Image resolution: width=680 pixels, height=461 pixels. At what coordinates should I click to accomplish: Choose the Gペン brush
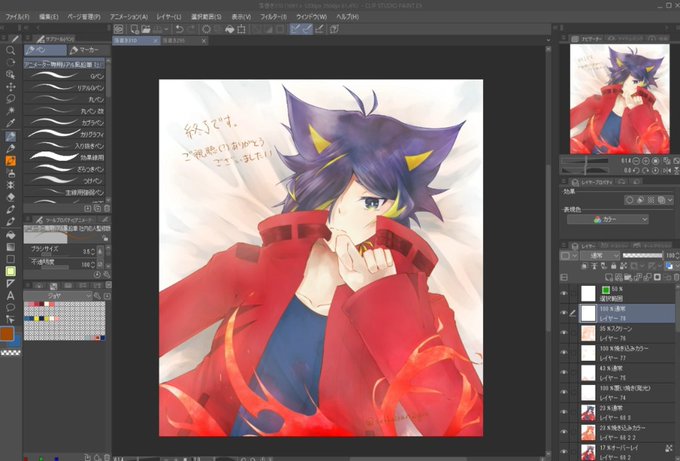64,76
